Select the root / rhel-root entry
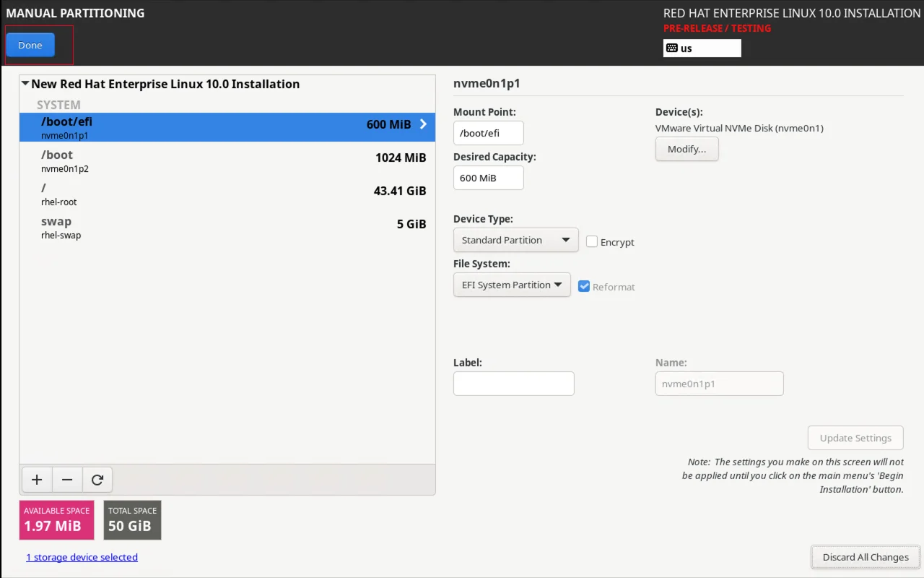 click(227, 194)
